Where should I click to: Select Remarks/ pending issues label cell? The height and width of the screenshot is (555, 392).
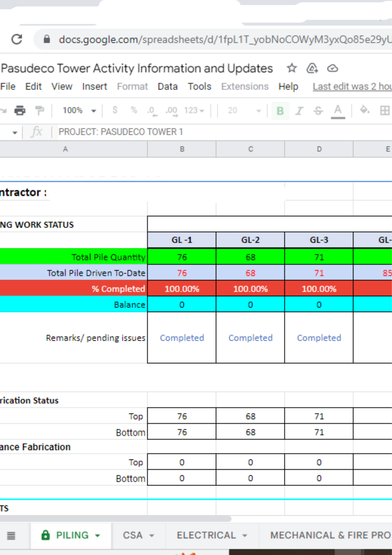coord(74,338)
